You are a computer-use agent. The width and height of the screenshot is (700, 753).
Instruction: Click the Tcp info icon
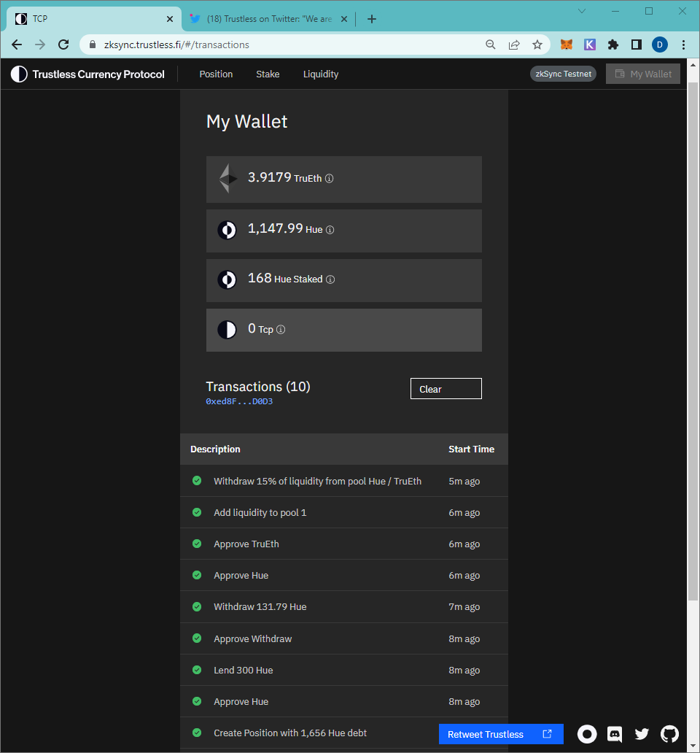[281, 330]
